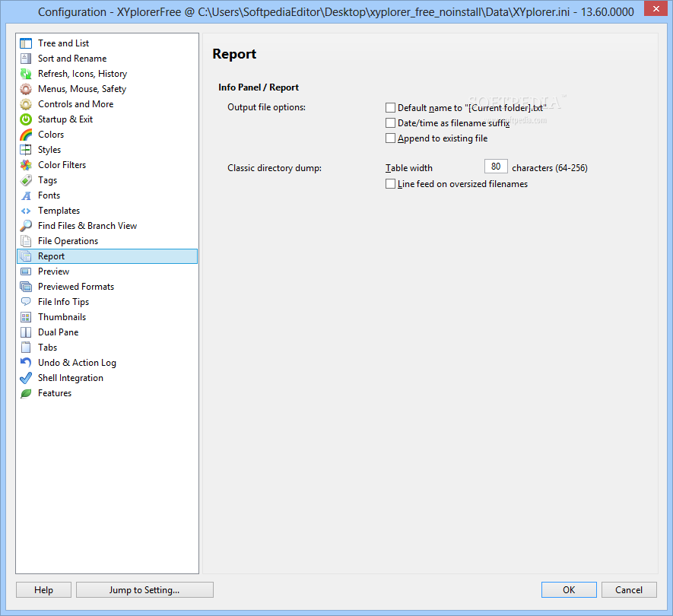
Task: Open Startup & Exit settings label
Action: 65,119
